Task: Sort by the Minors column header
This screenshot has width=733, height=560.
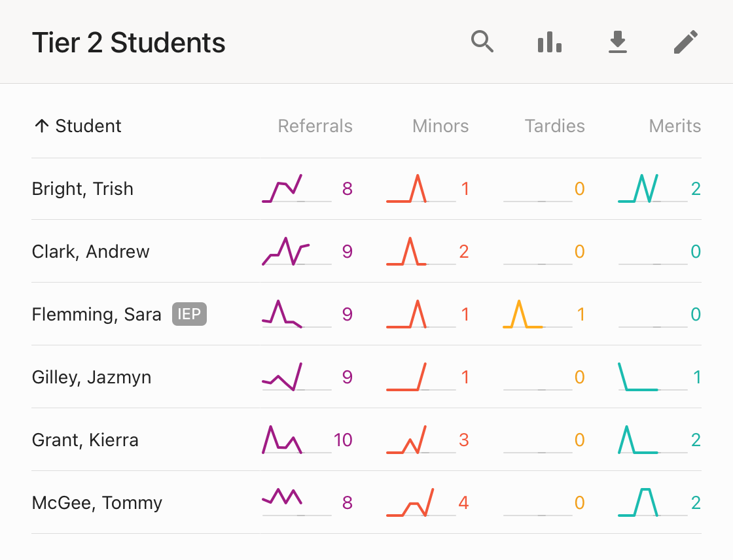Action: (x=440, y=126)
